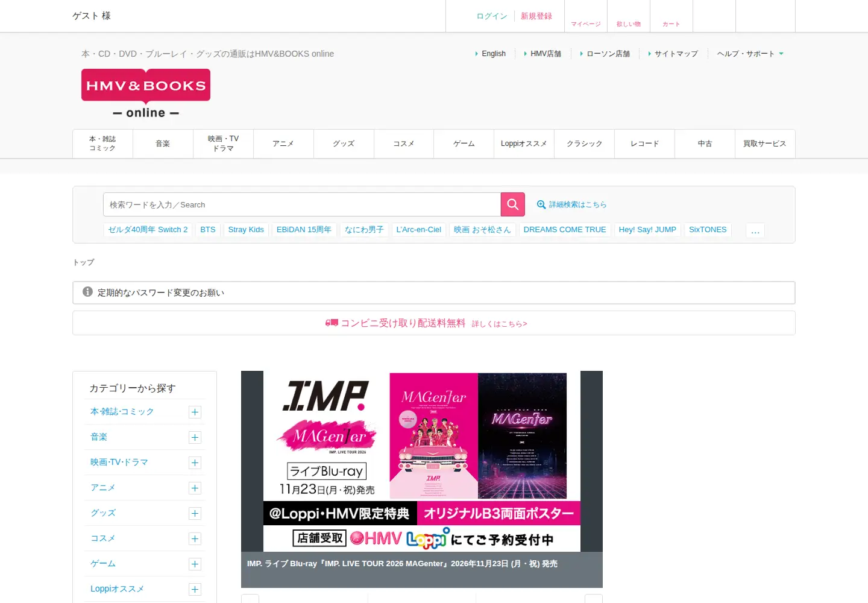Click the 新規登録 link
The image size is (868, 603).
click(536, 16)
